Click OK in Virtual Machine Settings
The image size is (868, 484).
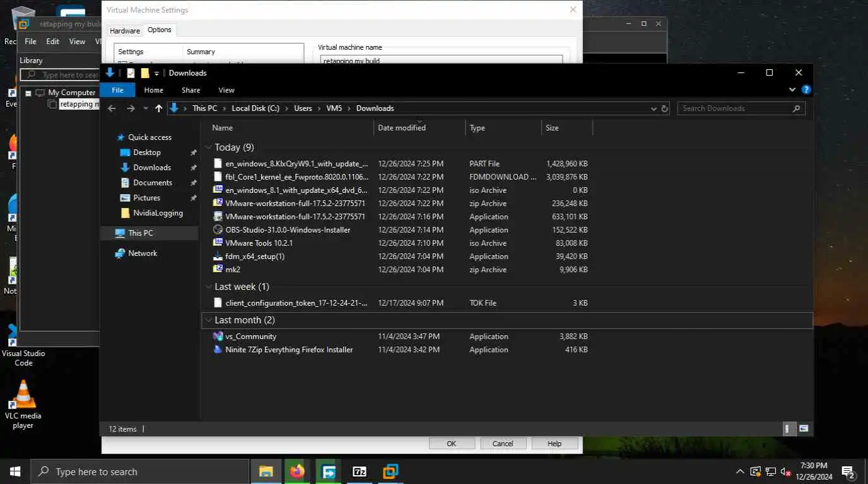point(452,444)
